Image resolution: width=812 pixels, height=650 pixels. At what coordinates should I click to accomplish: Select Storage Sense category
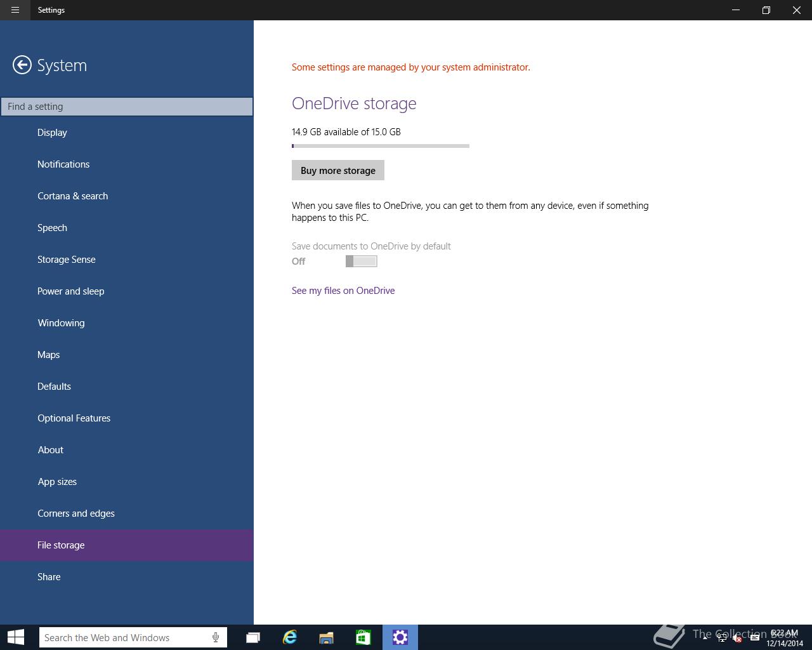[127, 260]
